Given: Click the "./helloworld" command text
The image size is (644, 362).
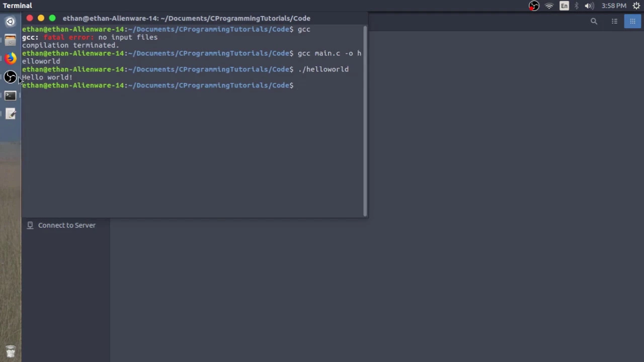Looking at the screenshot, I should click(323, 69).
